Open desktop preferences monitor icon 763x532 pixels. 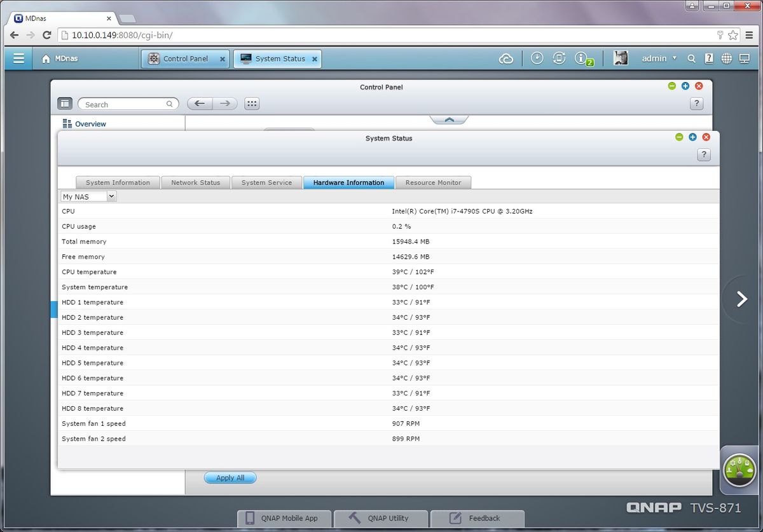coord(744,58)
